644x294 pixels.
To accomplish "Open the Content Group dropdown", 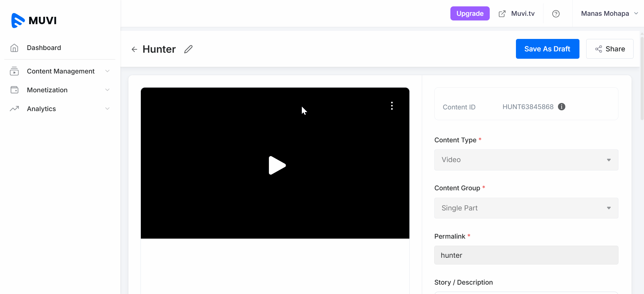I will (x=526, y=208).
